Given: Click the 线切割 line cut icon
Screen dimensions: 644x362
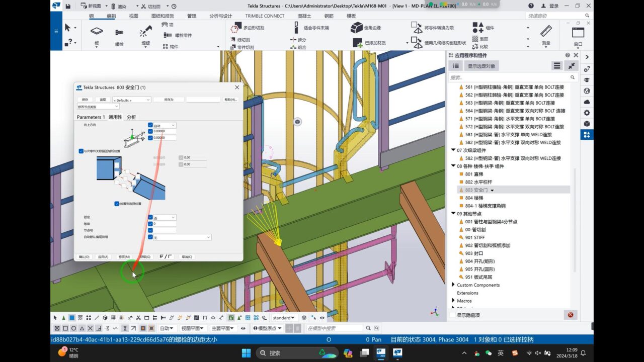Looking at the screenshot, I should pyautogui.click(x=233, y=40).
